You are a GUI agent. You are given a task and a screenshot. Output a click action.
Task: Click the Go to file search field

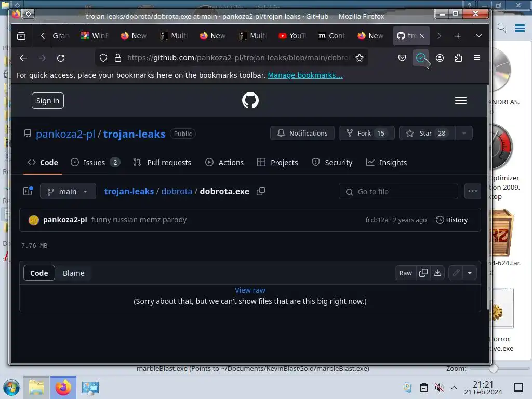pyautogui.click(x=398, y=192)
